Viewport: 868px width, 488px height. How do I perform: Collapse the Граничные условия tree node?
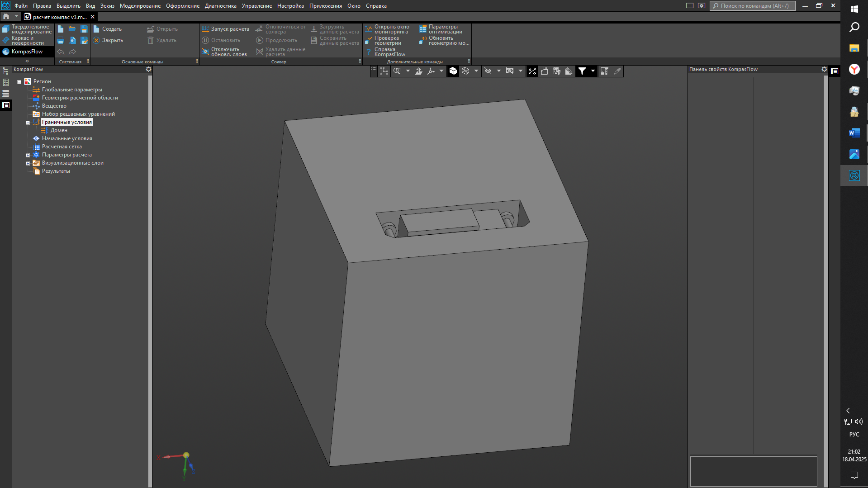coord(28,123)
